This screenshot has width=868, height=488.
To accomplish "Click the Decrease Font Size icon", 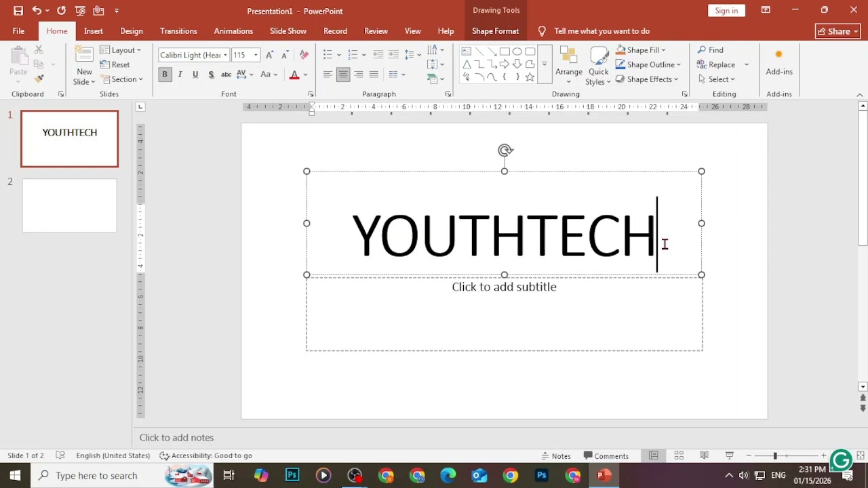I will coord(285,55).
